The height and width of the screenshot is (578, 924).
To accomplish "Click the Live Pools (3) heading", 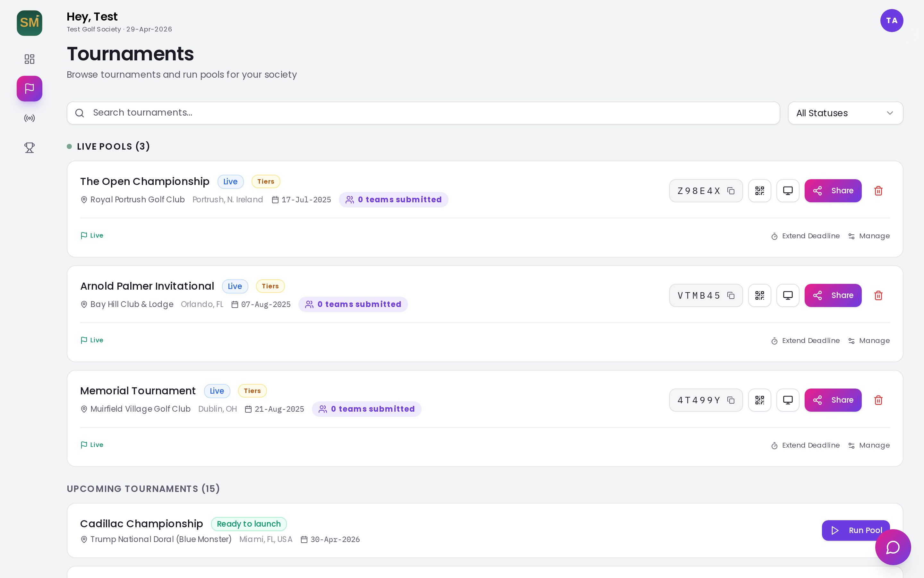I will click(113, 146).
